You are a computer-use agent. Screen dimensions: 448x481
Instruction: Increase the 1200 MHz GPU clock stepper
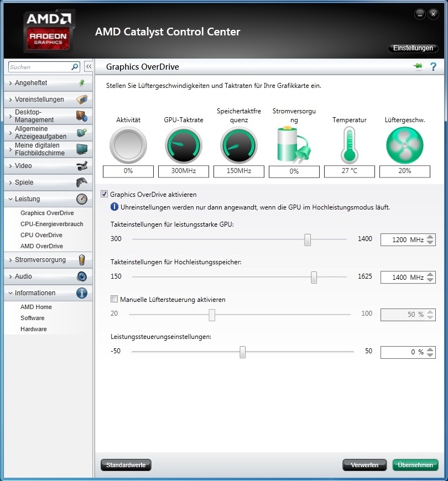click(x=430, y=237)
